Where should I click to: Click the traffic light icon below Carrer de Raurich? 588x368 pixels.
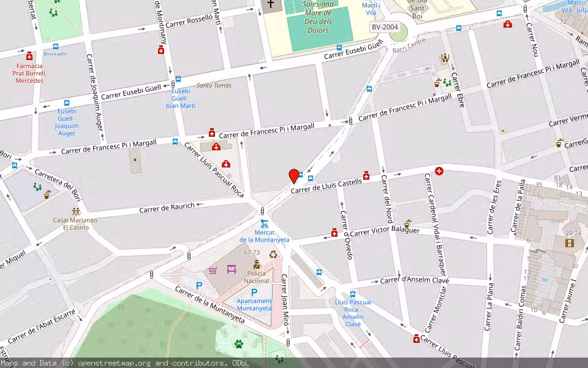tap(263, 211)
